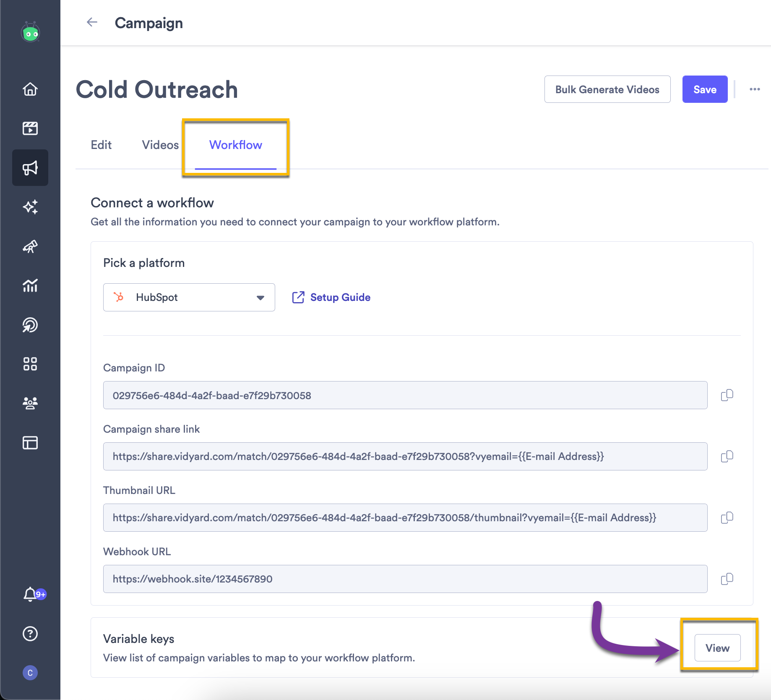The height and width of the screenshot is (700, 771).
Task: Click the Thumbnail URL field
Action: coord(405,517)
